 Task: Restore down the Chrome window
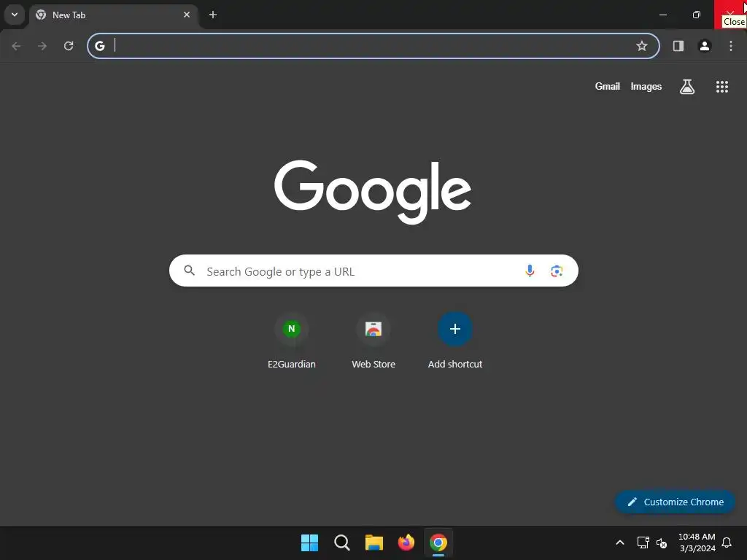(697, 15)
